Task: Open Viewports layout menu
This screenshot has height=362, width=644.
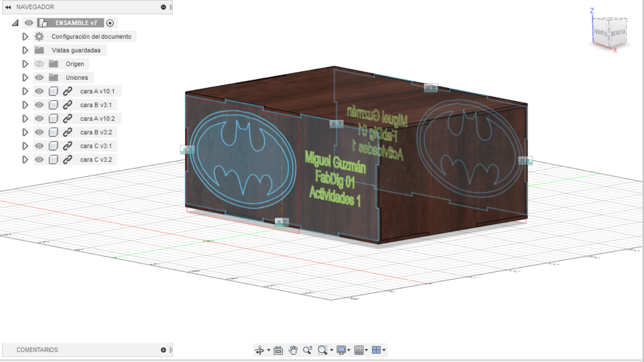Action: [376, 350]
